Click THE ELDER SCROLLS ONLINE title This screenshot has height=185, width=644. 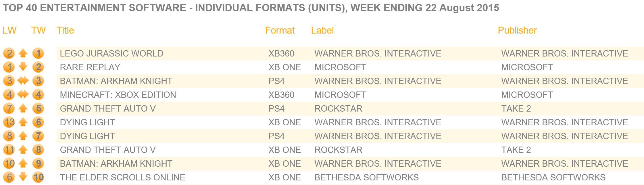pyautogui.click(x=123, y=178)
